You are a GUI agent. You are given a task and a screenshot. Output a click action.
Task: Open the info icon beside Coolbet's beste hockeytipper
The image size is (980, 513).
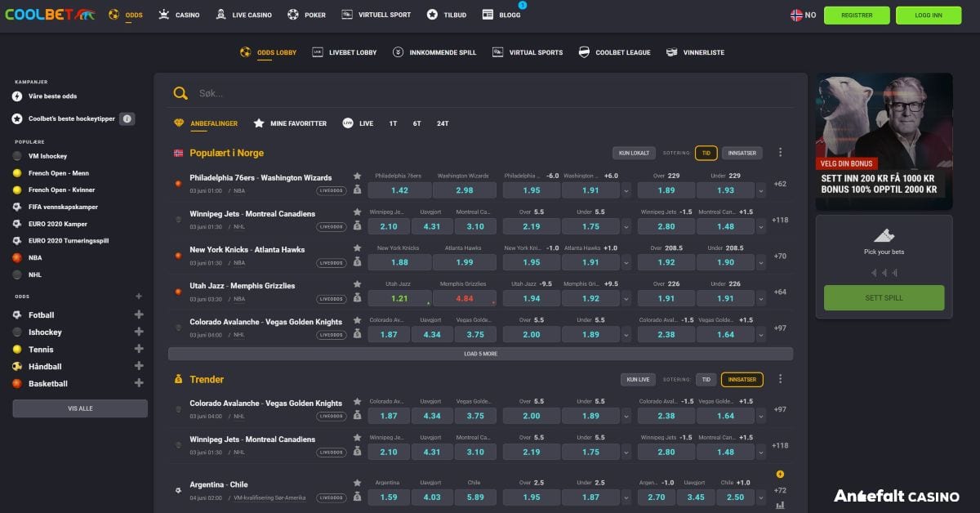[127, 118]
